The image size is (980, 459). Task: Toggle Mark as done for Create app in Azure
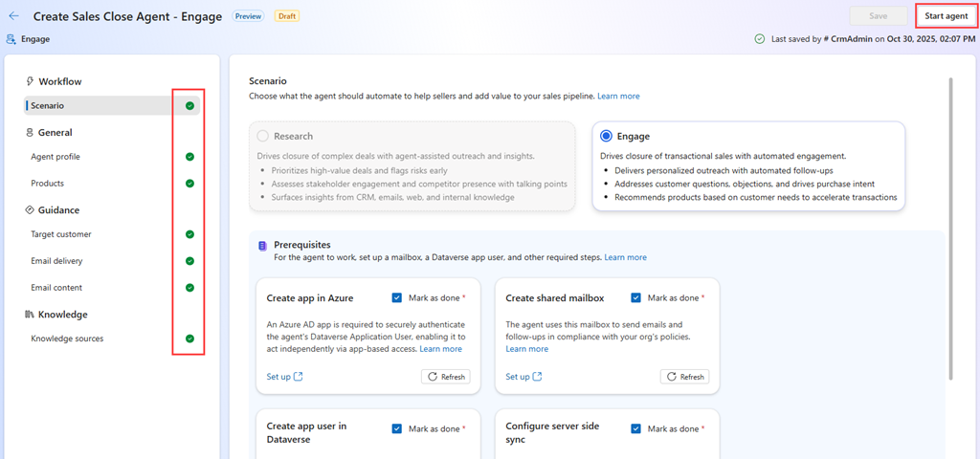[x=397, y=298]
